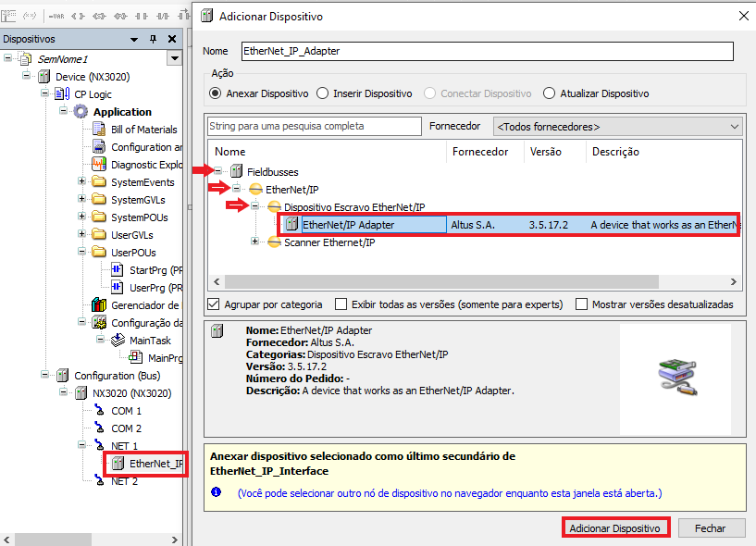The height and width of the screenshot is (546, 756).
Task: Enable Exibir todas as versões checkbox
Action: click(x=341, y=304)
